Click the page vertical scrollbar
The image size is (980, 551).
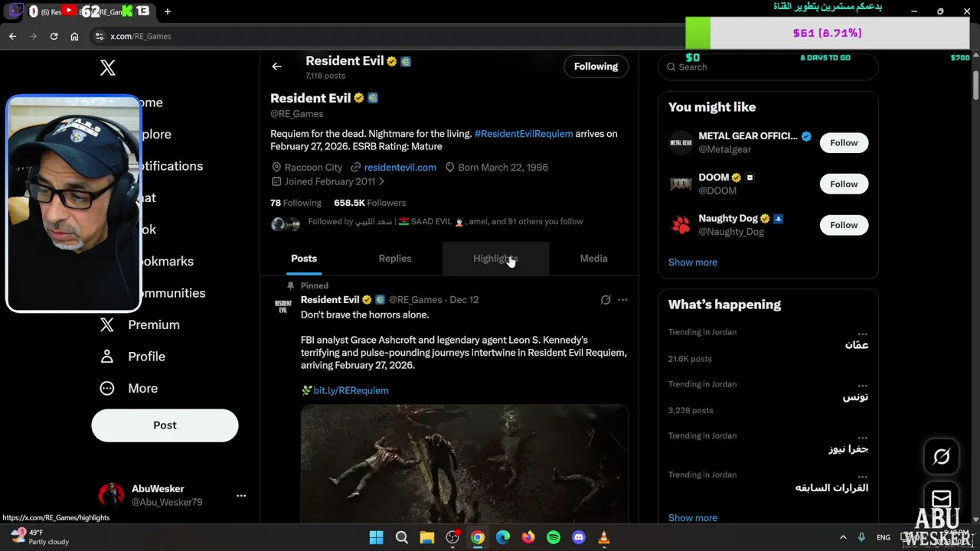pos(976,84)
